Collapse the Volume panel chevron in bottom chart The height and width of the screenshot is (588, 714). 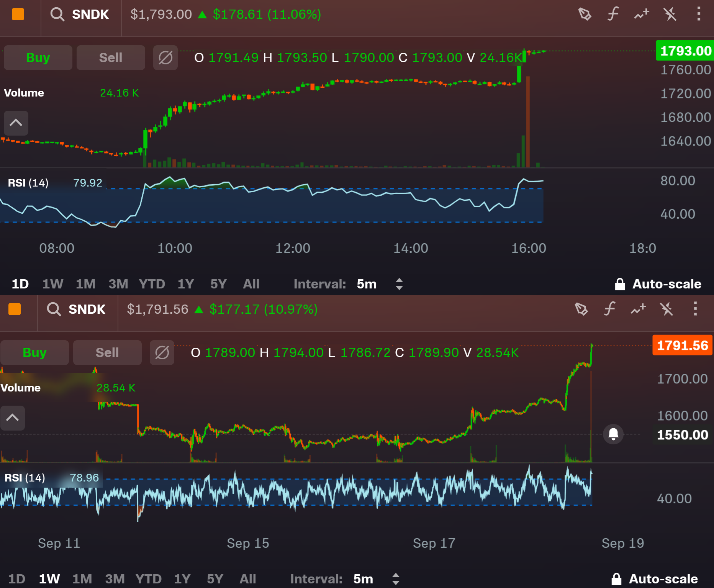click(13, 418)
